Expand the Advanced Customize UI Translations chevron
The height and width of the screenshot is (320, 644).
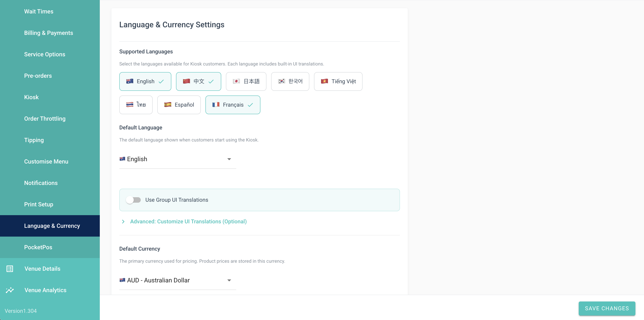[x=123, y=222]
